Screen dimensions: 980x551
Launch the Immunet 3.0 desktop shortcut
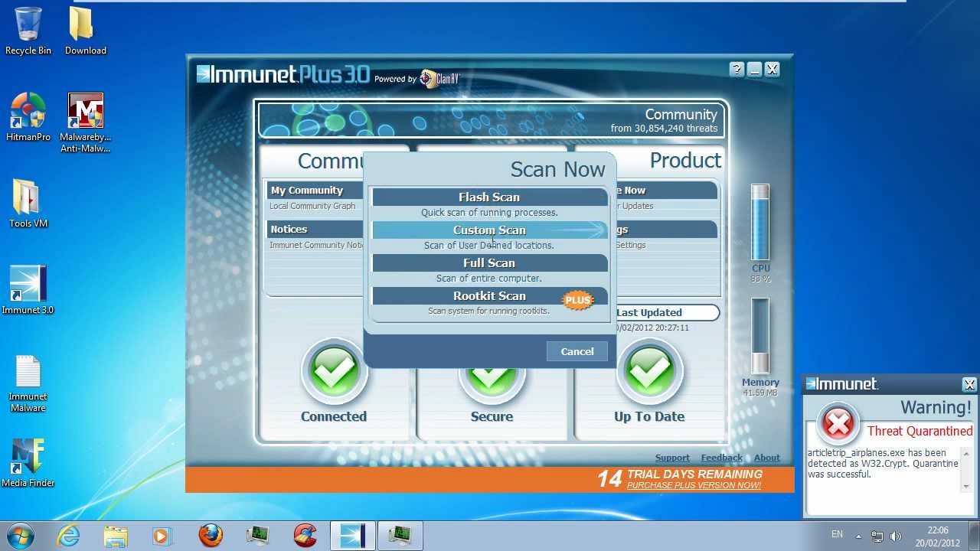(28, 290)
